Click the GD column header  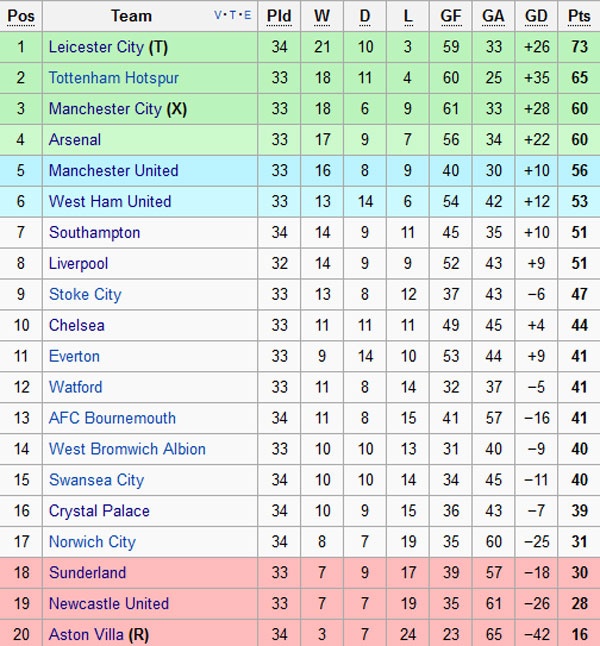click(x=536, y=16)
